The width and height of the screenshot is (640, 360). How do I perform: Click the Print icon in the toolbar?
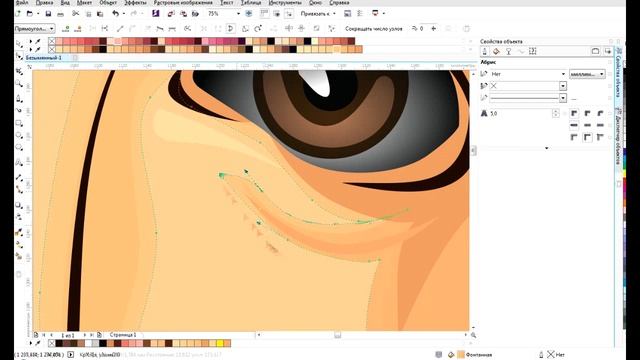point(60,14)
